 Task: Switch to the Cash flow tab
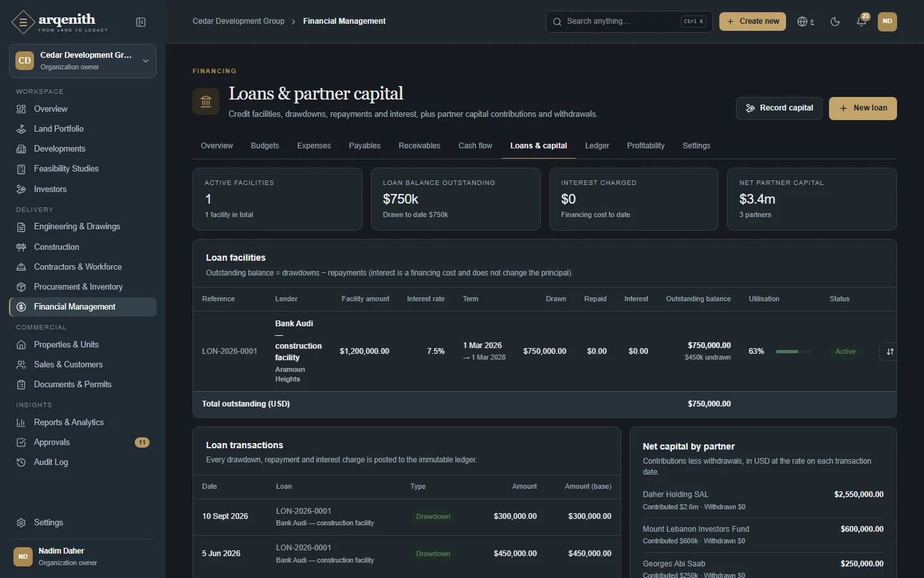475,146
